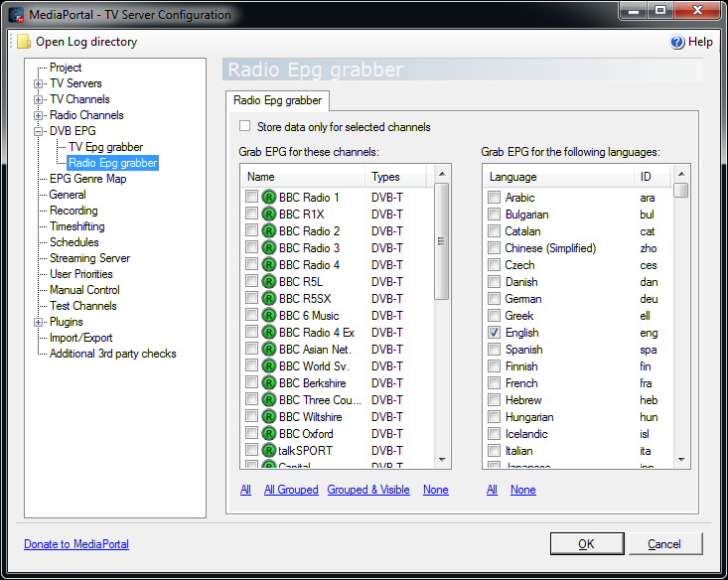This screenshot has height=580, width=728.
Task: Open Import/Export in the tree
Action: pos(80,338)
